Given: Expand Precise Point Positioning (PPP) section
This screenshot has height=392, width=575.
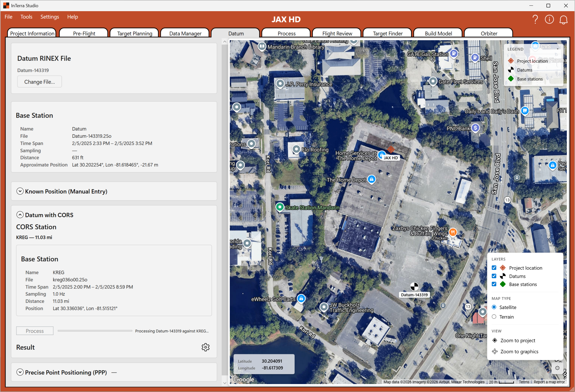Looking at the screenshot, I should pyautogui.click(x=20, y=372).
